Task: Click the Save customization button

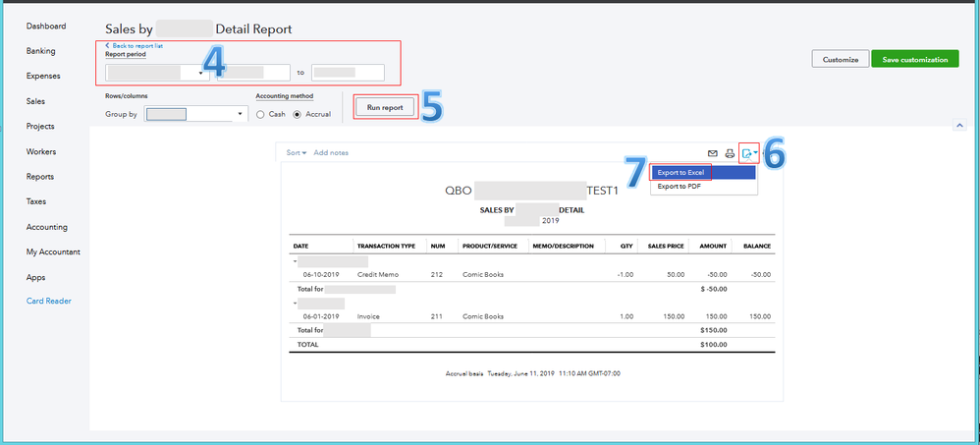Action: (915, 59)
